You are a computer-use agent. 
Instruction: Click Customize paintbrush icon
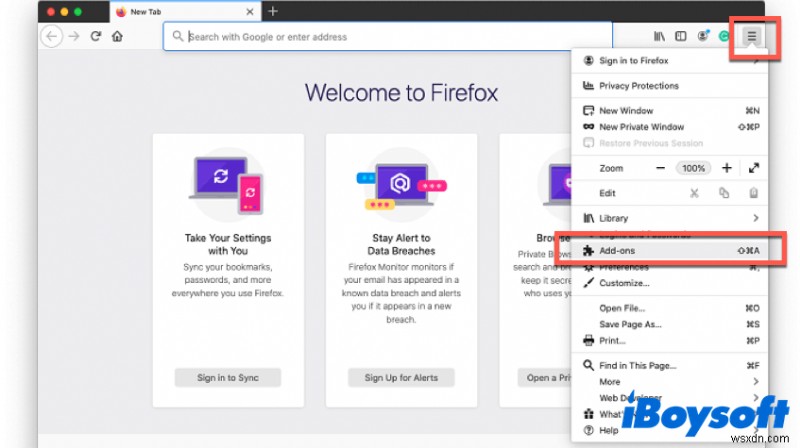point(589,283)
